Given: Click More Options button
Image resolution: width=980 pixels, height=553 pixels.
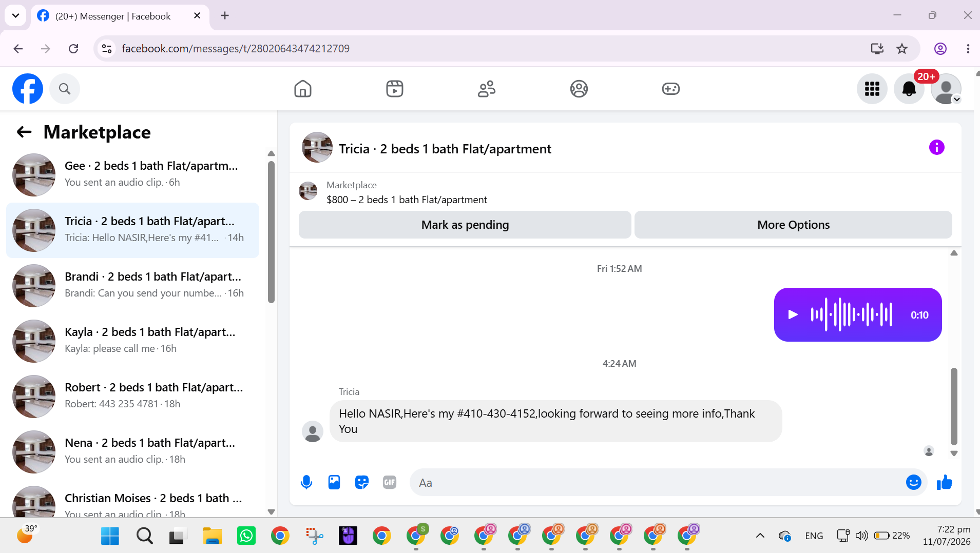Looking at the screenshot, I should point(793,225).
